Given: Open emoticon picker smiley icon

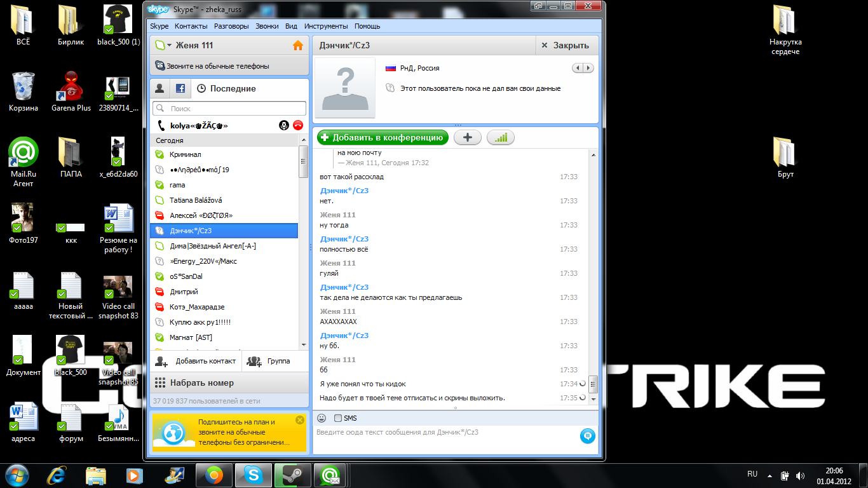Looking at the screenshot, I should tap(322, 418).
